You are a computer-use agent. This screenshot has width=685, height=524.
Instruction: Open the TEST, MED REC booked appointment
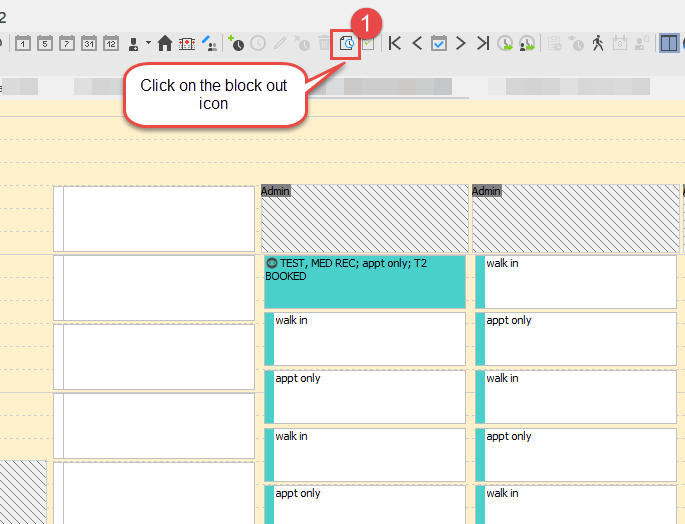(x=365, y=282)
